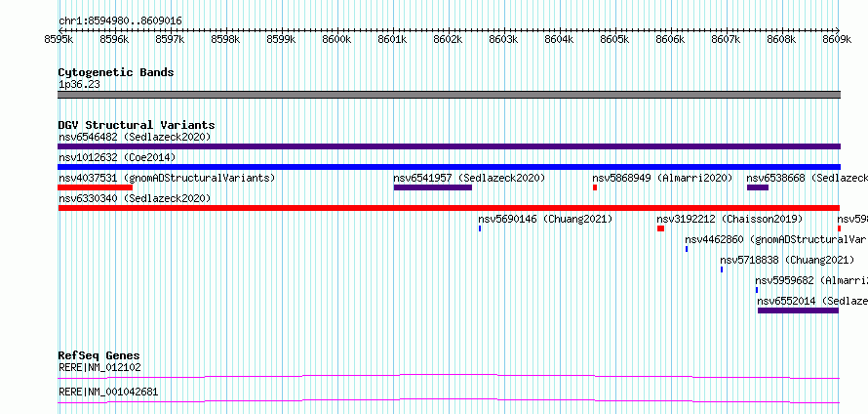Click label nsv6538668 text
The image size is (868, 414).
click(x=808, y=178)
